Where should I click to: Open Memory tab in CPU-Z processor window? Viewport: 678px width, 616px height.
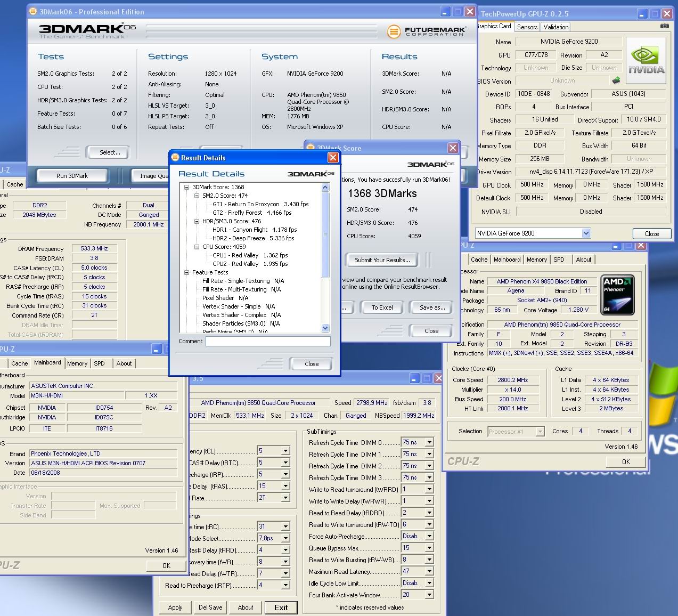pyautogui.click(x=537, y=260)
